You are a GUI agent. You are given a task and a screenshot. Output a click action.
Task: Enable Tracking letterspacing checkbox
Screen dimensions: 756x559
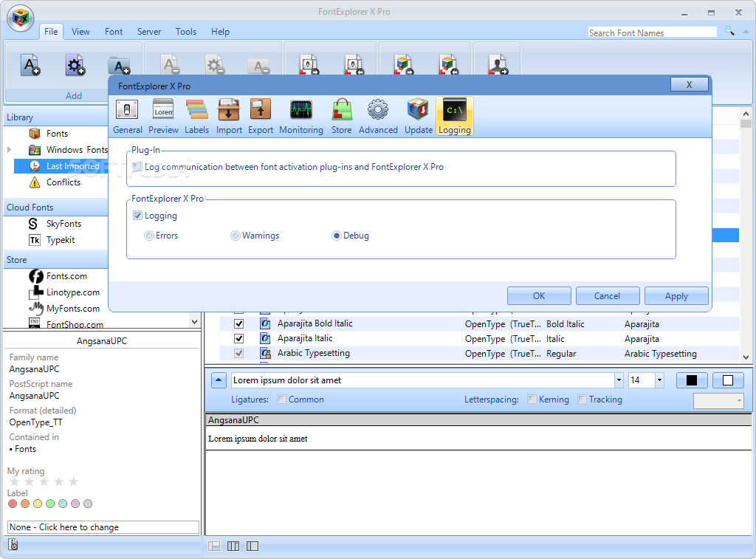click(x=583, y=399)
